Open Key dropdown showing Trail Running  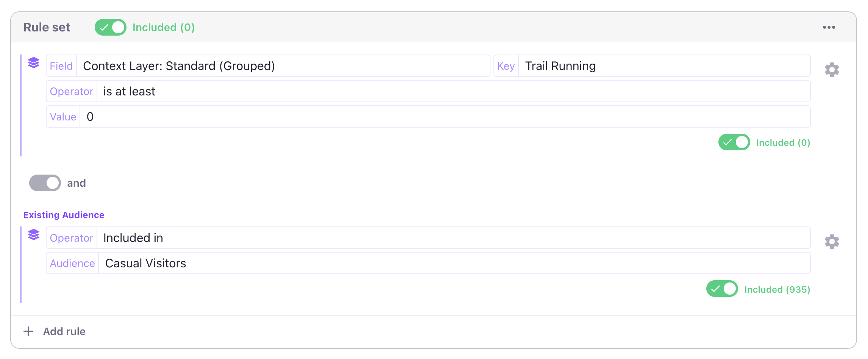click(x=652, y=66)
